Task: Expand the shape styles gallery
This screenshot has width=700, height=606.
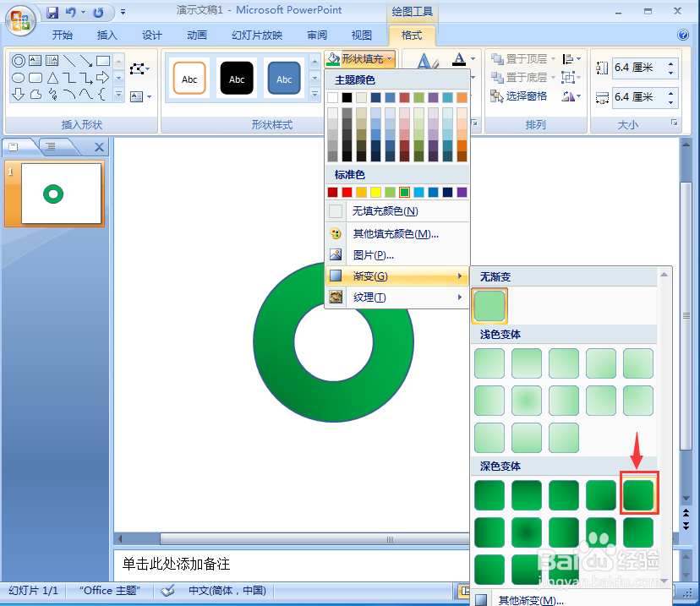Action: click(314, 94)
